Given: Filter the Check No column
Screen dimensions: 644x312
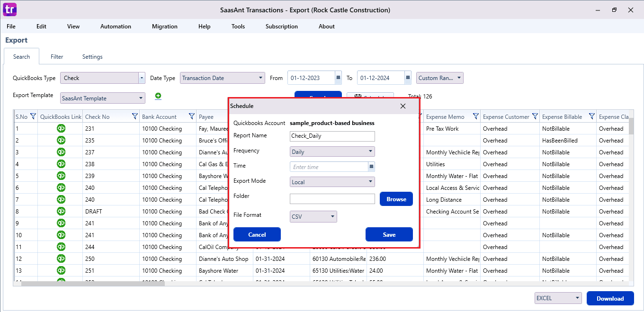Looking at the screenshot, I should click(x=135, y=116).
